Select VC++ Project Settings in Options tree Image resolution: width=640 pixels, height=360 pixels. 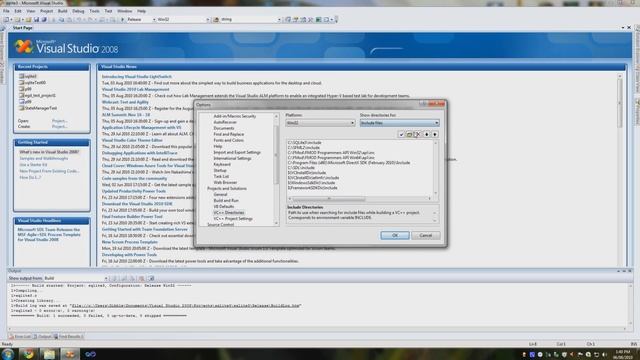pyautogui.click(x=233, y=219)
